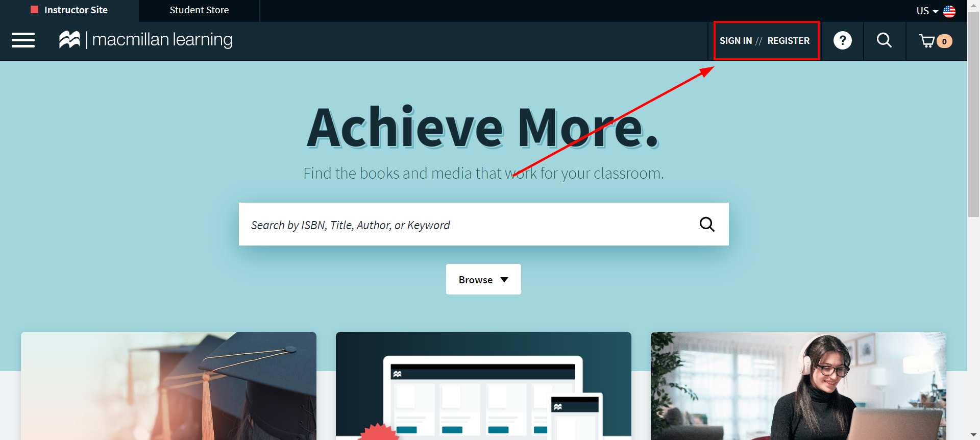This screenshot has height=440, width=980.
Task: Click the cart item count badge
Action: point(945,41)
